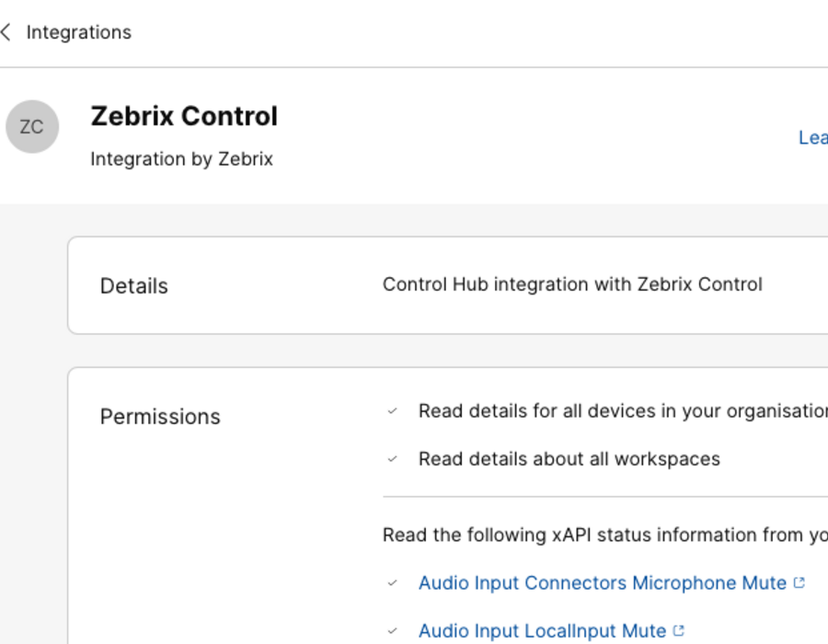Open the Integrations breadcrumb link
Image resolution: width=828 pixels, height=644 pixels.
pos(79,32)
